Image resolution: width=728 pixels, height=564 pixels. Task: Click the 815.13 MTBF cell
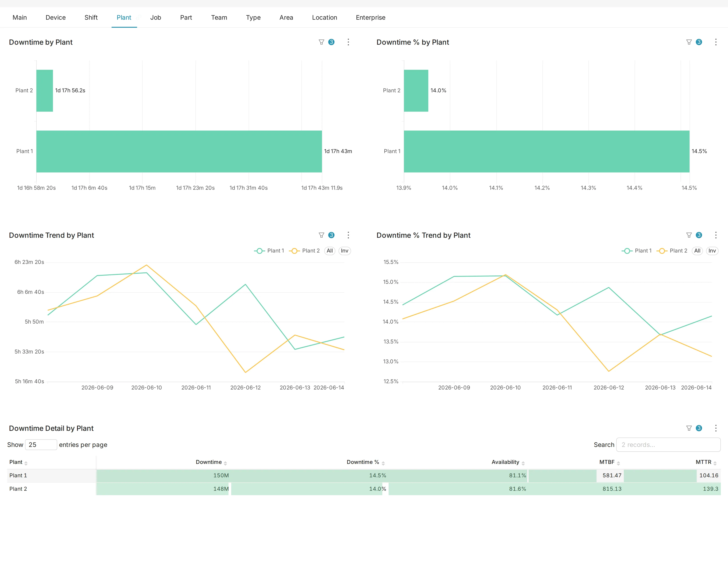(576, 489)
